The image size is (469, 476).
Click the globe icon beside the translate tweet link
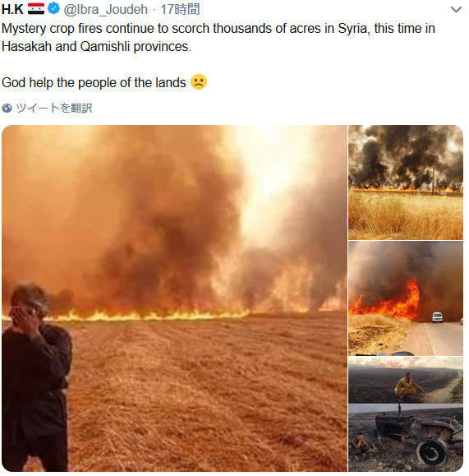(7, 108)
